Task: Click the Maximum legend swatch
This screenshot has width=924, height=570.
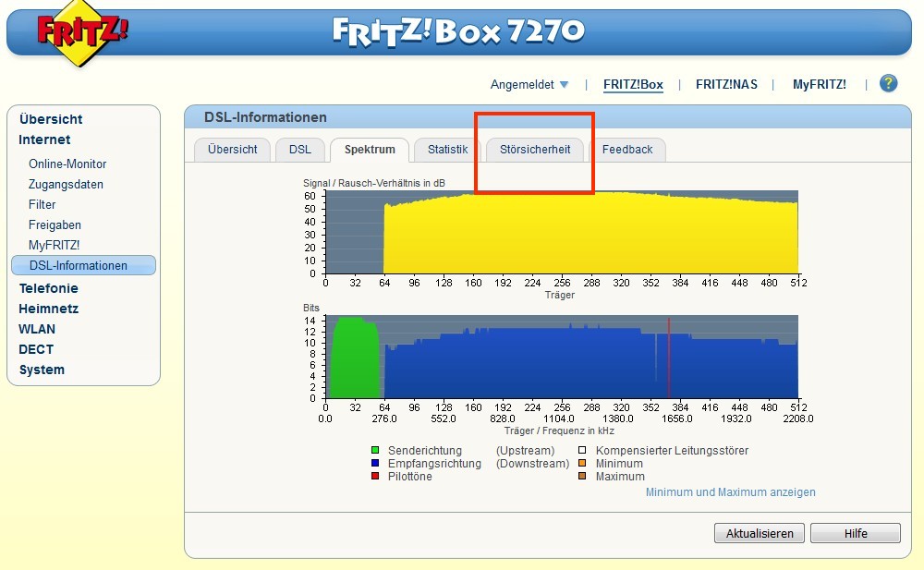Action: pyautogui.click(x=582, y=477)
